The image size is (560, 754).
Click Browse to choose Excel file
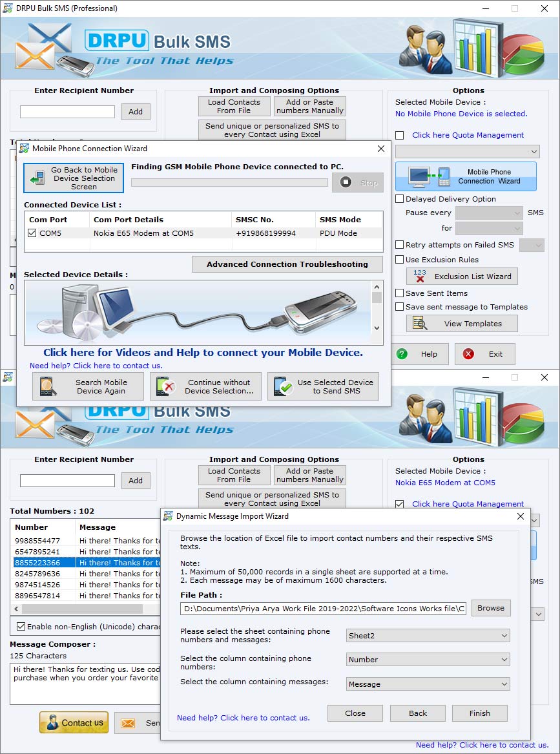coord(492,608)
